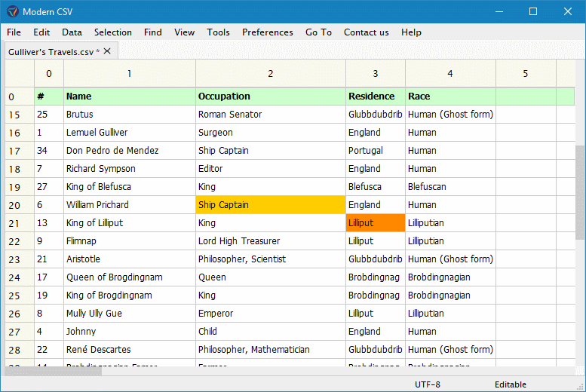
Task: Click the UTF-8 encoding indicator
Action: pyautogui.click(x=427, y=384)
